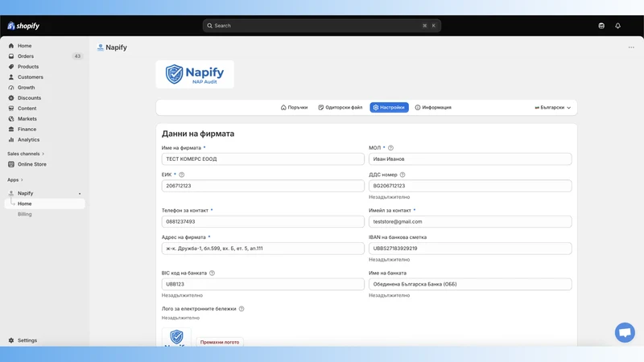Click the BIC код на банката field
The height and width of the screenshot is (362, 644).
[263, 284]
